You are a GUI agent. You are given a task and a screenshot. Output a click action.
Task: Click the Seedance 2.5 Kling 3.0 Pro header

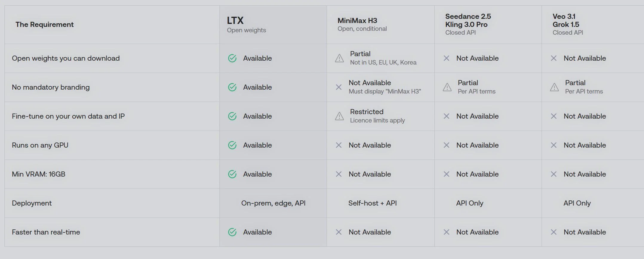pyautogui.click(x=488, y=24)
